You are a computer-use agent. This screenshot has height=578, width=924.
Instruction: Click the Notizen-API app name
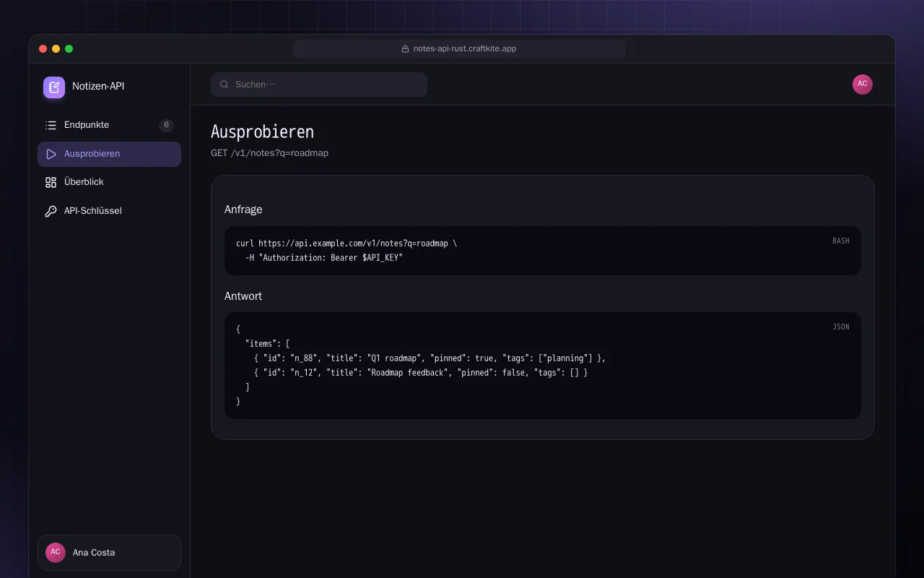[98, 86]
